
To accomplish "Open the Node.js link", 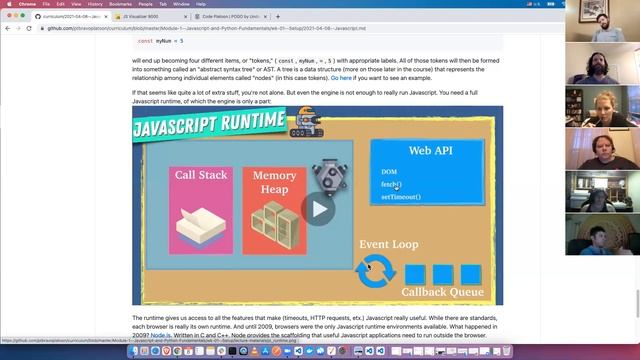I will 160,336.
